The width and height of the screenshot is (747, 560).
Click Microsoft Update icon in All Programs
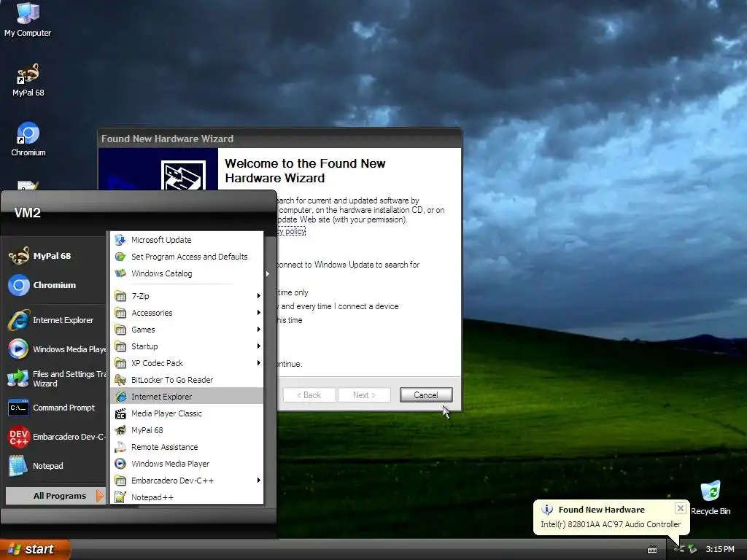tap(120, 239)
